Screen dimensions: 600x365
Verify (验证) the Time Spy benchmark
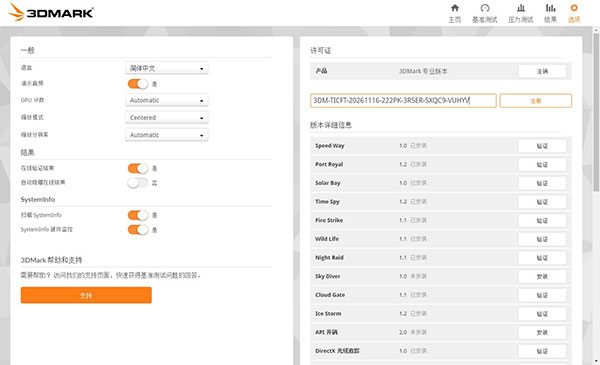point(542,202)
